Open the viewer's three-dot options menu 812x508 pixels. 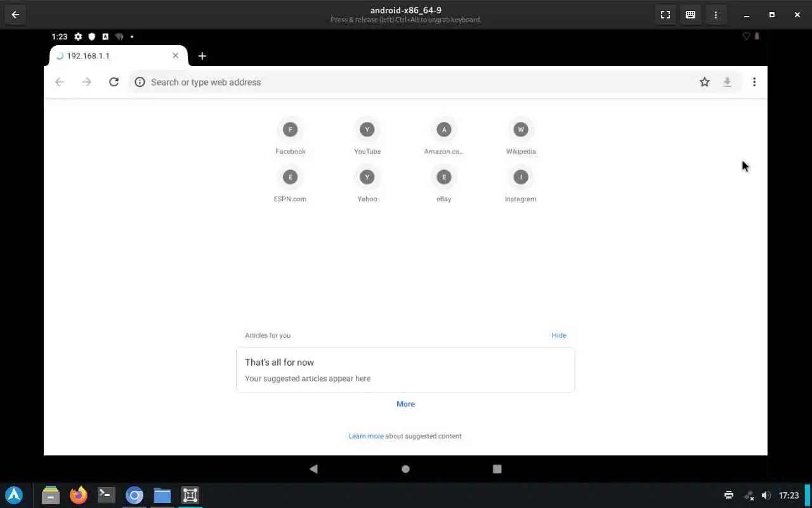[x=716, y=15]
